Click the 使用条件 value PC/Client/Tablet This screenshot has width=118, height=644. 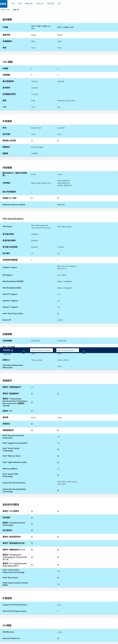(37, 147)
